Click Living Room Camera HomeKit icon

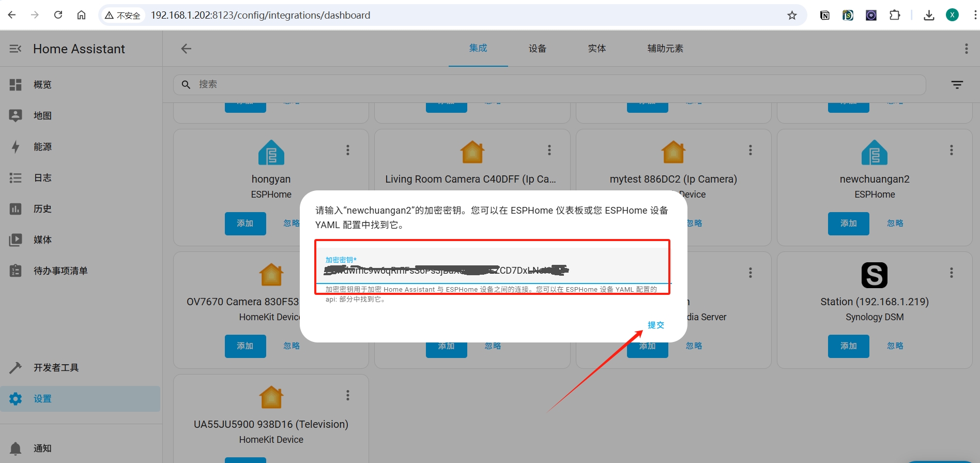click(472, 152)
